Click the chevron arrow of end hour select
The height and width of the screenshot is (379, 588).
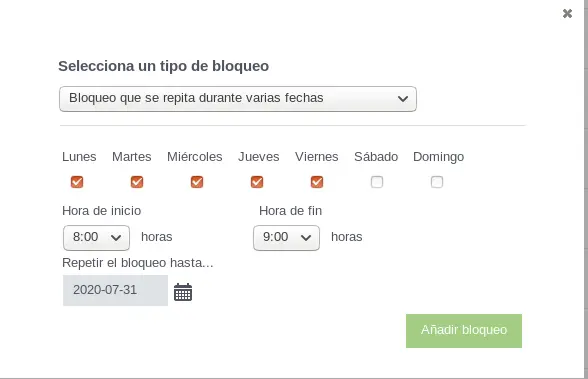click(x=306, y=238)
